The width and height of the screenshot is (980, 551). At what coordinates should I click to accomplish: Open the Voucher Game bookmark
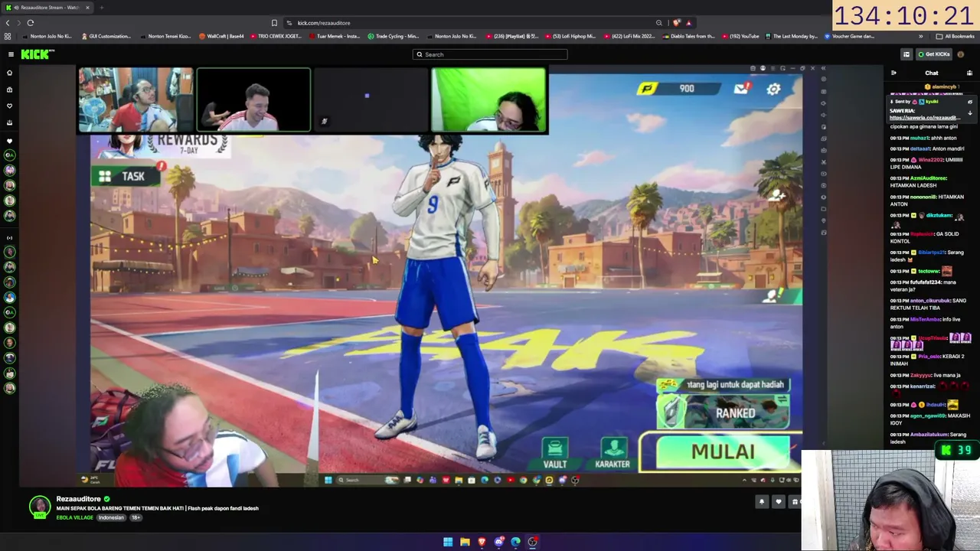848,36
